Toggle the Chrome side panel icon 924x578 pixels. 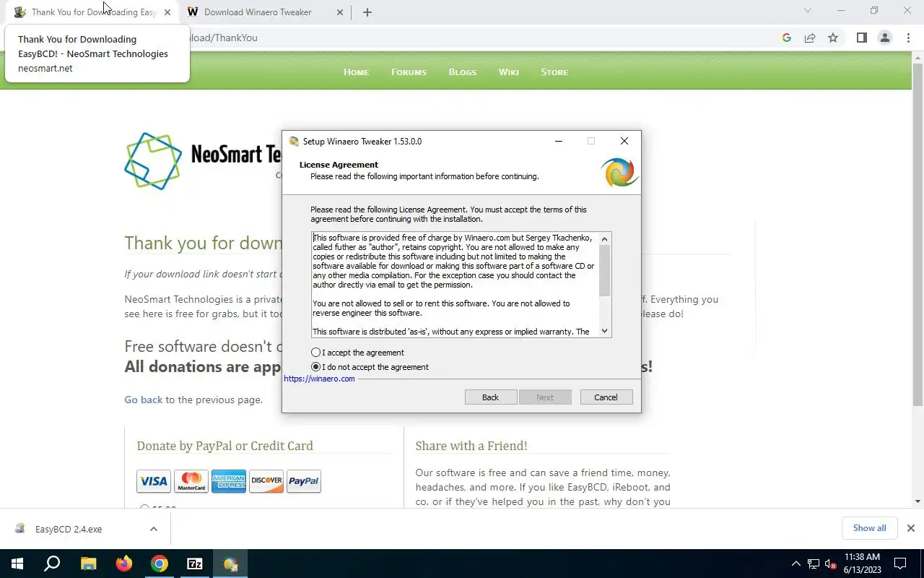click(x=861, y=38)
